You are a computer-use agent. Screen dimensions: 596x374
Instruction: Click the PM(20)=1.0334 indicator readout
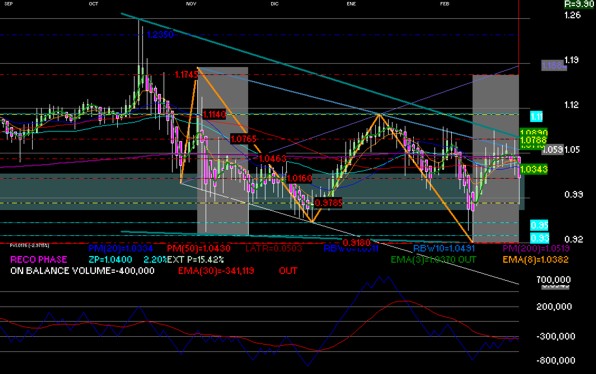(120, 249)
